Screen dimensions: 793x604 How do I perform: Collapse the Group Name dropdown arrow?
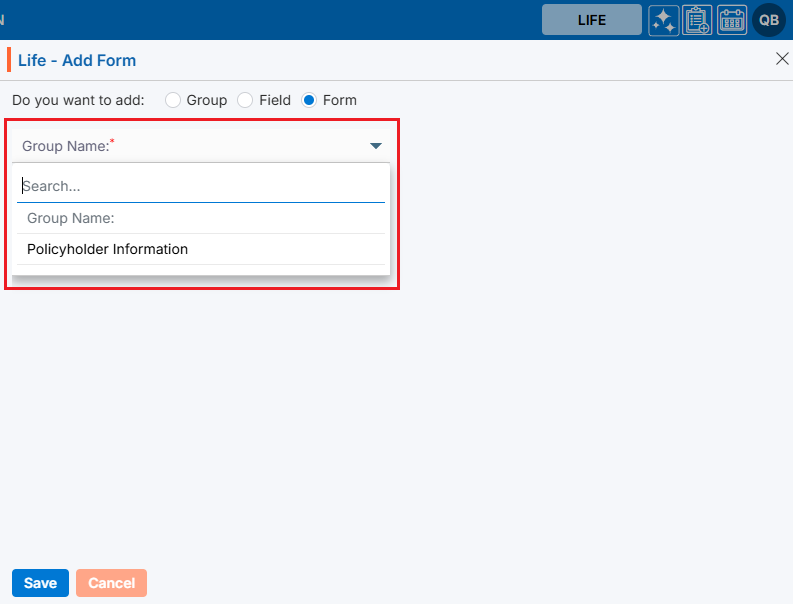376,146
